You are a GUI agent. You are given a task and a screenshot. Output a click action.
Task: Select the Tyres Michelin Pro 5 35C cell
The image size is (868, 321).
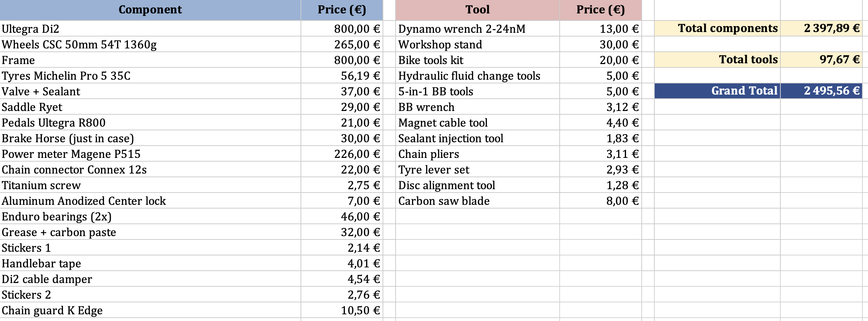[x=150, y=76]
